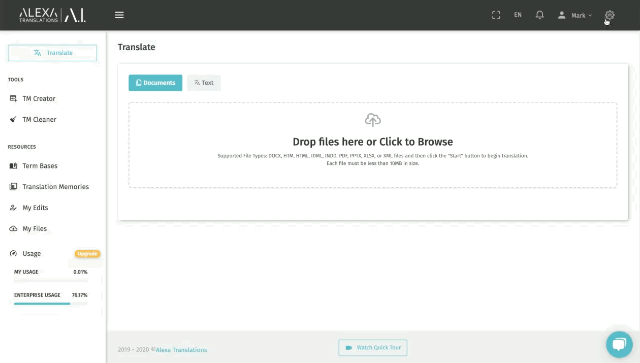The image size is (640, 363).
Task: Click Drop files here or Click to Browse
Action: click(x=373, y=142)
